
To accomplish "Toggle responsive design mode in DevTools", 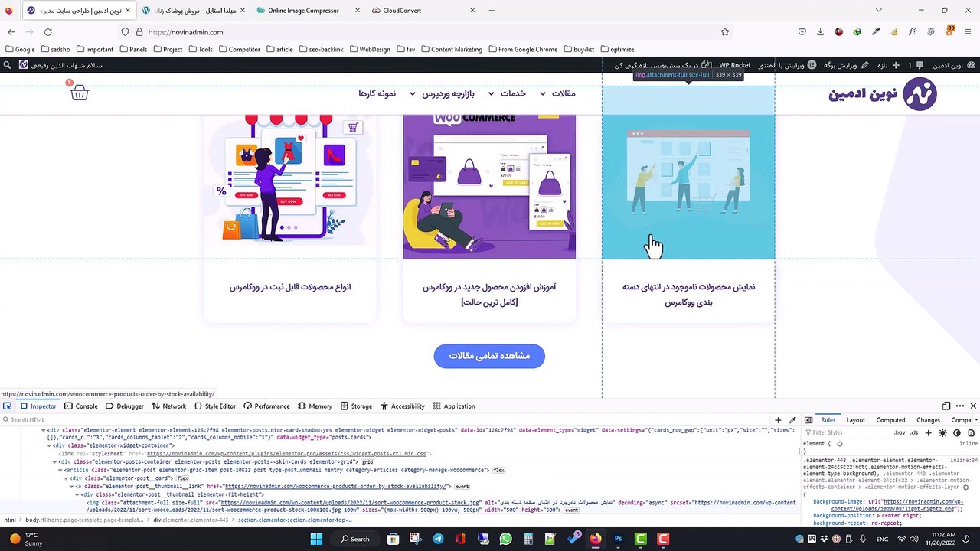I will 946,406.
